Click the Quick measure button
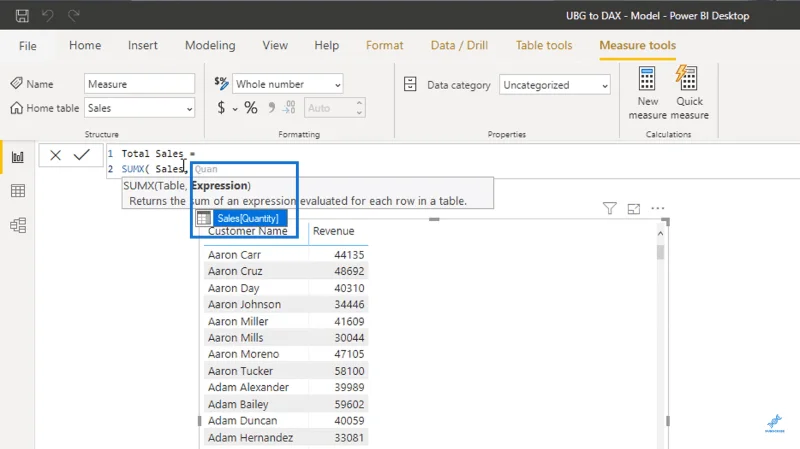Screen dimensions: 800x449 point(689,93)
